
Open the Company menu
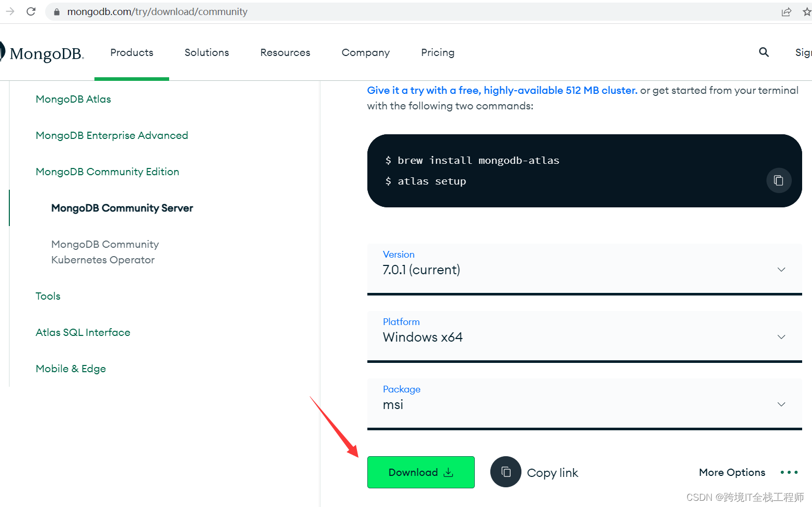[366, 52]
